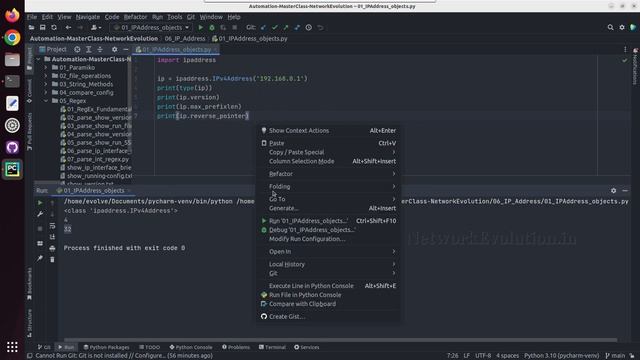Click the Git push arrow icon
Viewport: 640px width, 360px height.
(286, 27)
